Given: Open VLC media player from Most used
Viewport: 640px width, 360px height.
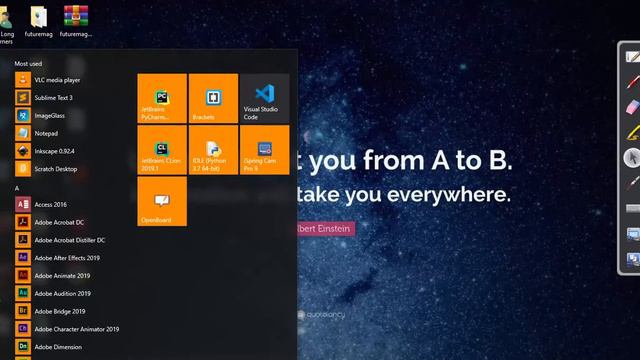Looking at the screenshot, I should pyautogui.click(x=67, y=80).
